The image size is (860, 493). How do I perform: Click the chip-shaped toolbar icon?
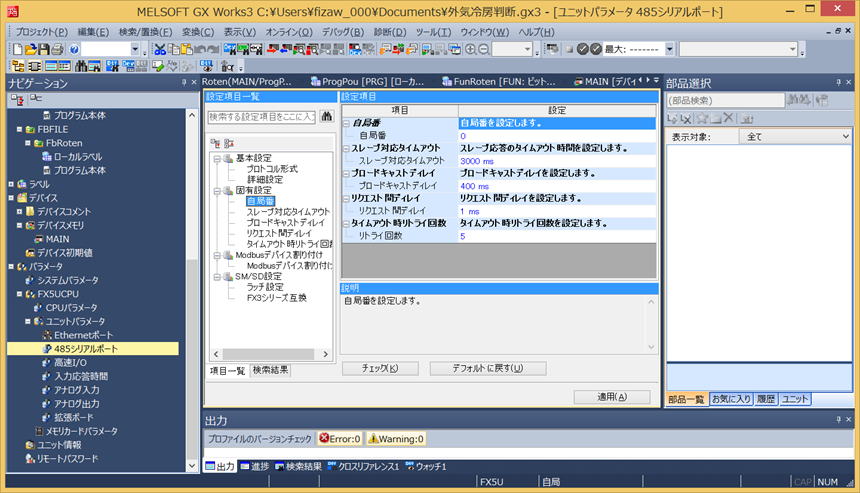pos(35,66)
